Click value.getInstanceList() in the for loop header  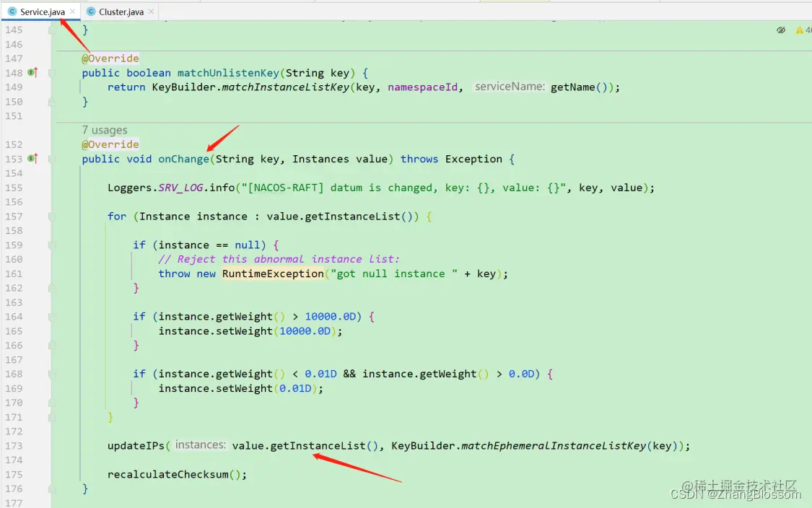(x=339, y=216)
